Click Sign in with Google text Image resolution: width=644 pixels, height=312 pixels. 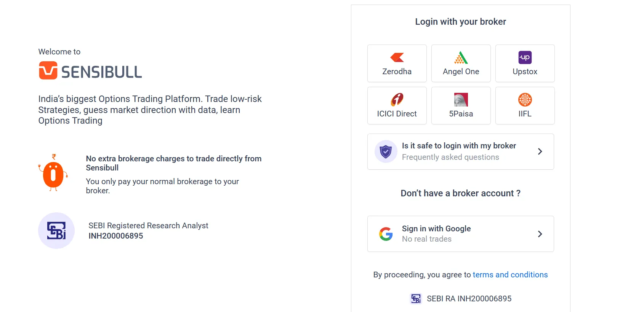[436, 229]
